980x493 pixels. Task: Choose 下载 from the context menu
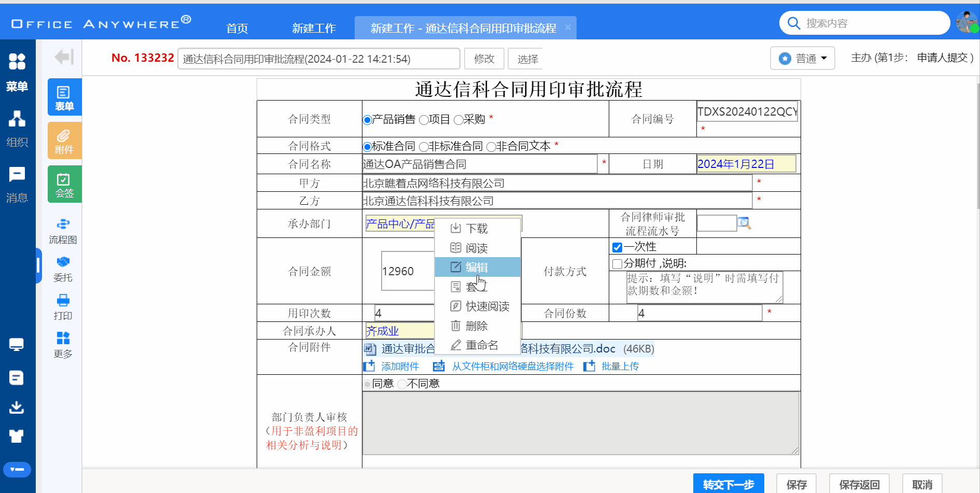tap(478, 229)
